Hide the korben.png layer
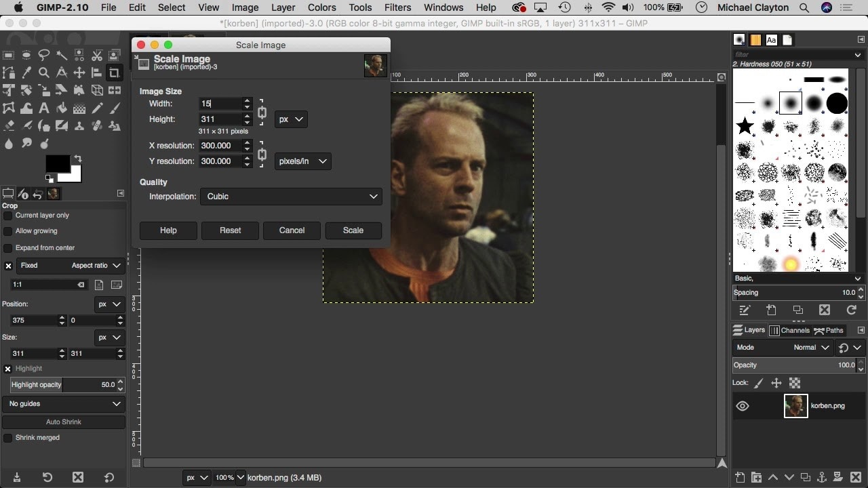Viewport: 868px width, 488px height. click(x=743, y=406)
